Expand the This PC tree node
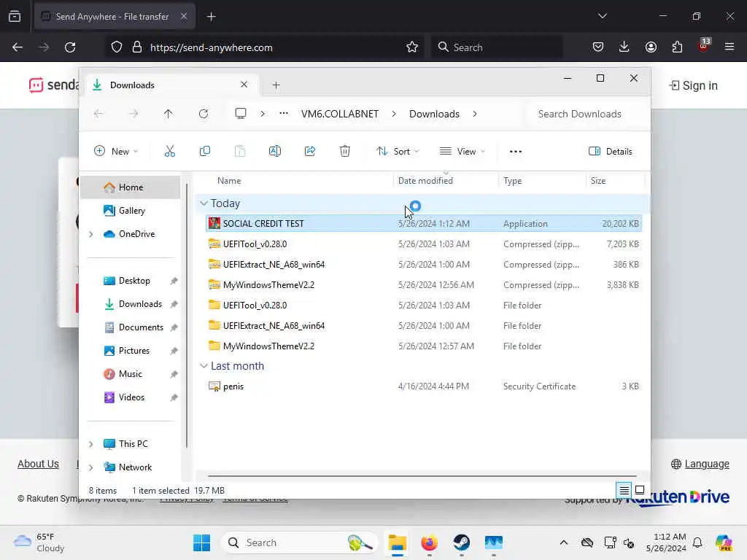Image resolution: width=747 pixels, height=560 pixels. point(91,444)
